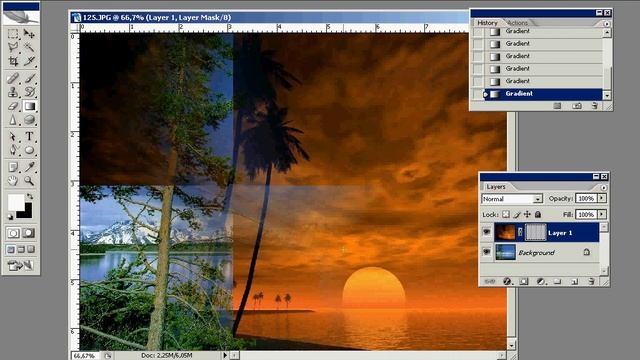Toggle Lock position
Image resolution: width=640 pixels, height=360 pixels.
527,214
